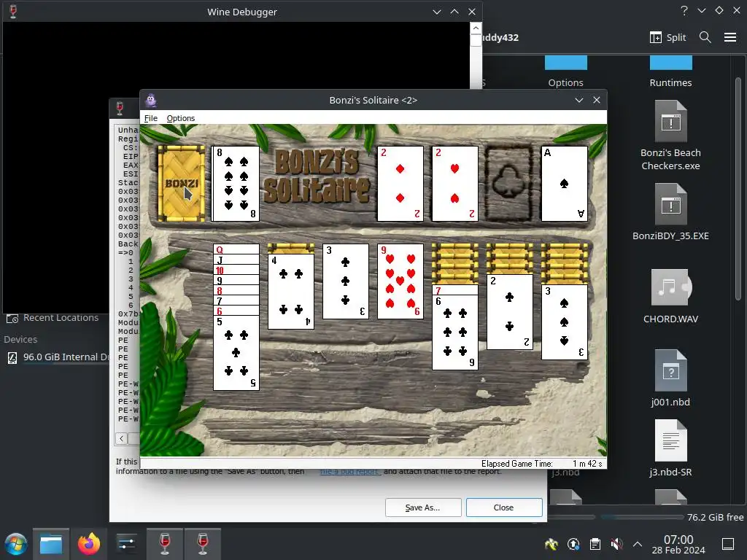Click Save As in debugger dialog

coord(422,507)
